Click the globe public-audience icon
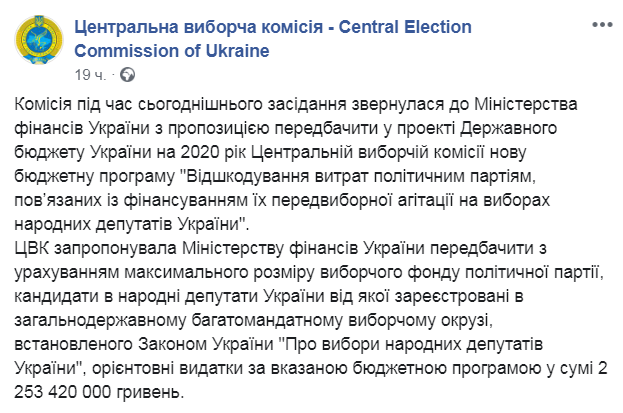The image size is (623, 413). [129, 76]
